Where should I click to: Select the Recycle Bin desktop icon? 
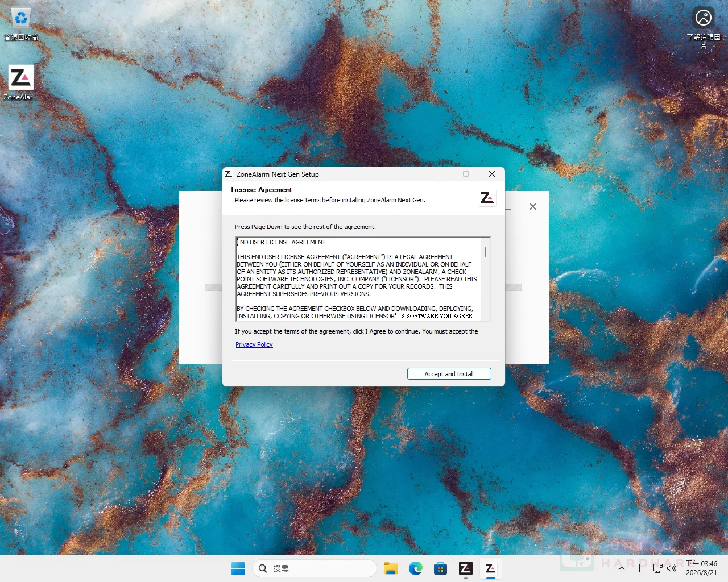click(21, 24)
